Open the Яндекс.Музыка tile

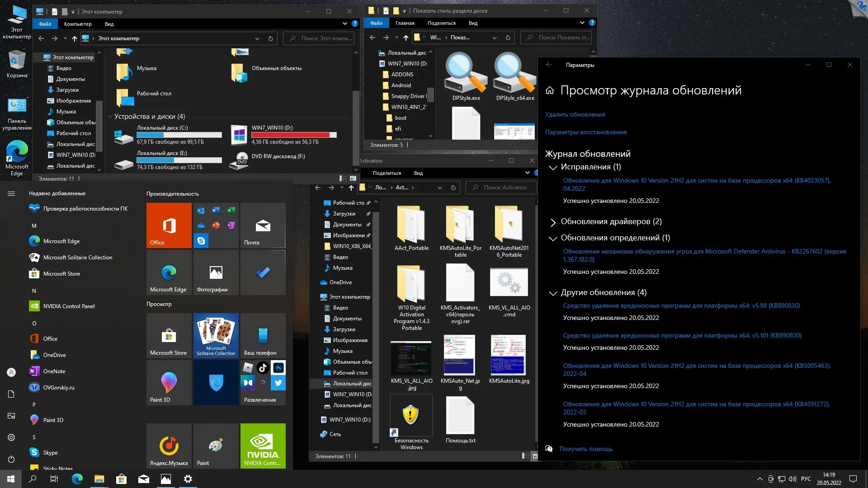169,445
